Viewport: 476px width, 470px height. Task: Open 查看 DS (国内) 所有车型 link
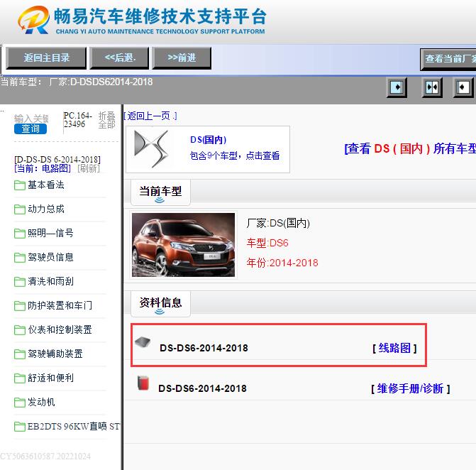(410, 148)
